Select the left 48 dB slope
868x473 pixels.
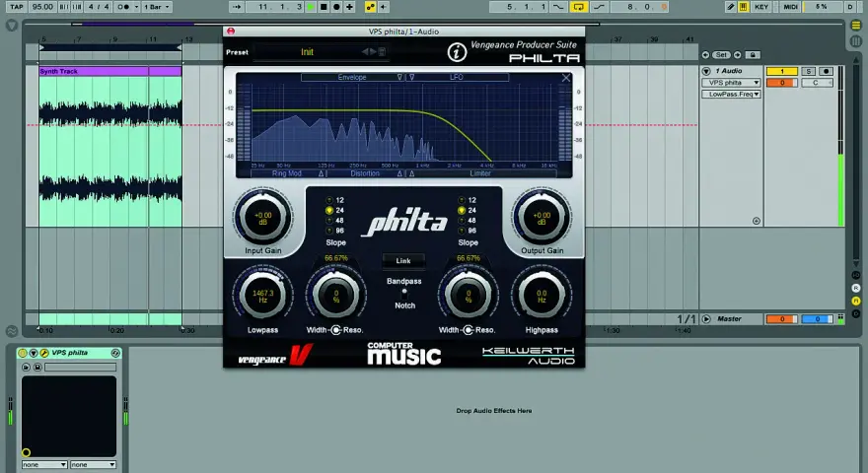[335, 220]
